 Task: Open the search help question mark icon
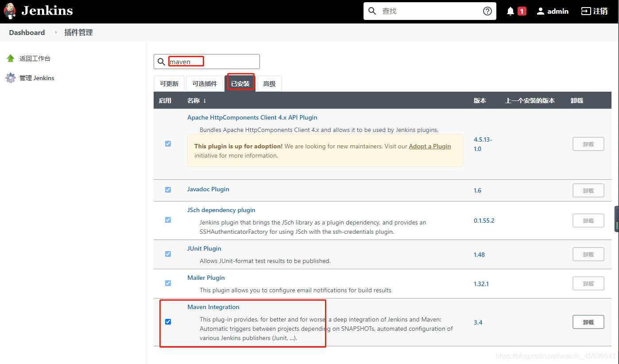pyautogui.click(x=487, y=11)
